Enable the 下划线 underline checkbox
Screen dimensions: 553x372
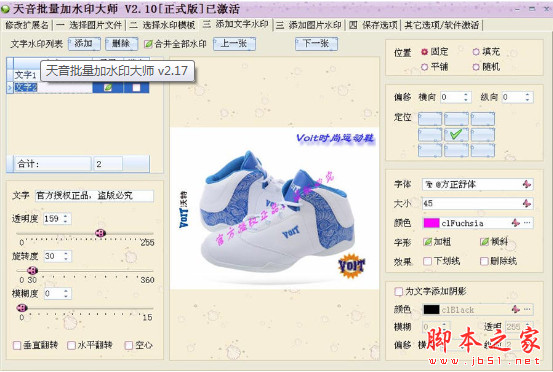(427, 261)
